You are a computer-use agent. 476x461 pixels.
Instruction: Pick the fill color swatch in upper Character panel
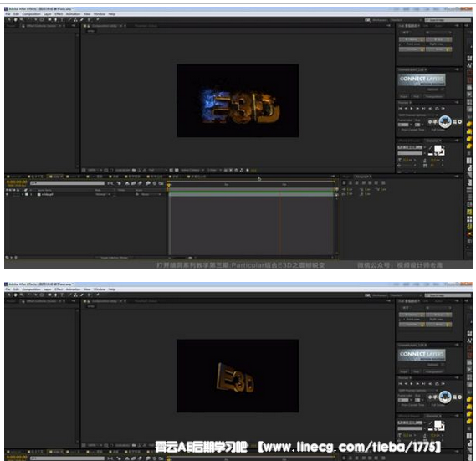point(438,149)
